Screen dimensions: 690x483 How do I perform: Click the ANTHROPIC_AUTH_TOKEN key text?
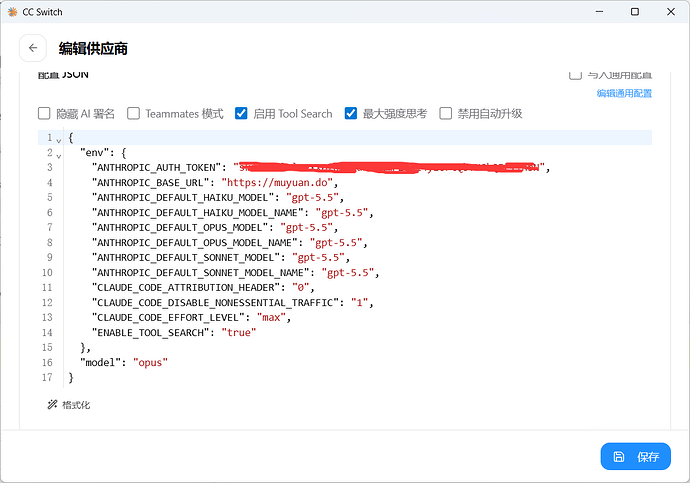156,168
